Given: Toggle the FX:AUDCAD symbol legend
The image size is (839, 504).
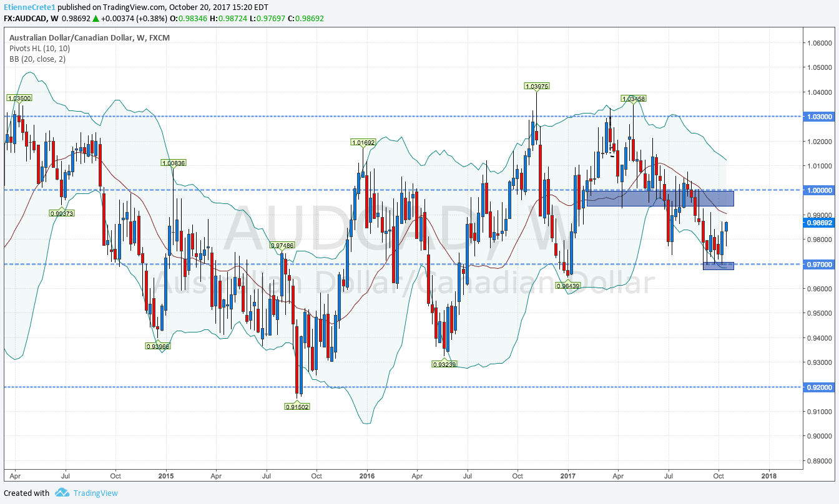Looking at the screenshot, I should tap(26, 18).
